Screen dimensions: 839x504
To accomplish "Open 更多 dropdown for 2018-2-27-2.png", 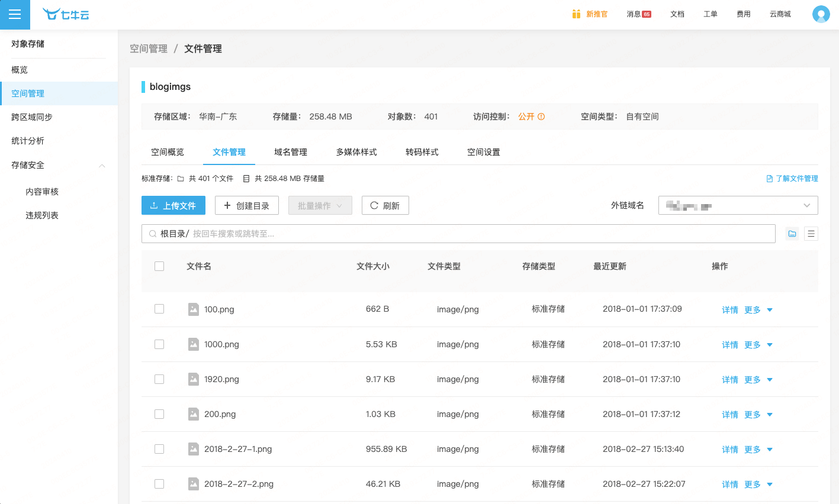I will point(758,484).
